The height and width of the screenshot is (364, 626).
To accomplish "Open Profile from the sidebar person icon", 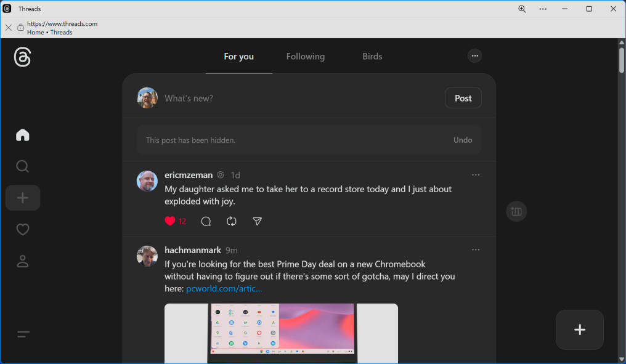I will pyautogui.click(x=23, y=262).
